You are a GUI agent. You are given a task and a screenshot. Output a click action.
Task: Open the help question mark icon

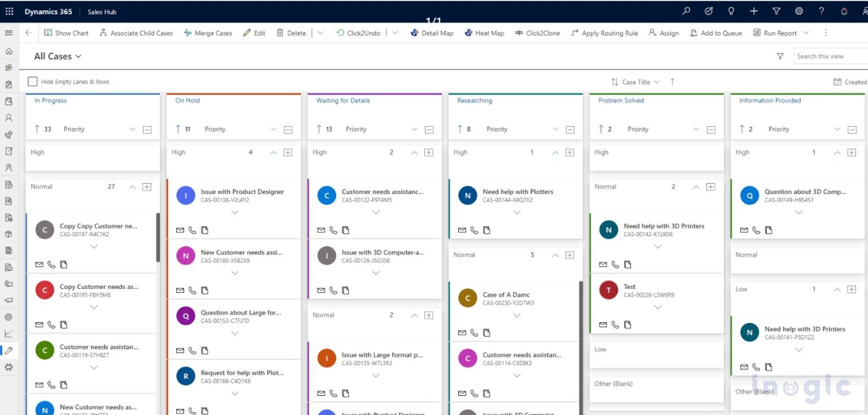[x=821, y=11]
